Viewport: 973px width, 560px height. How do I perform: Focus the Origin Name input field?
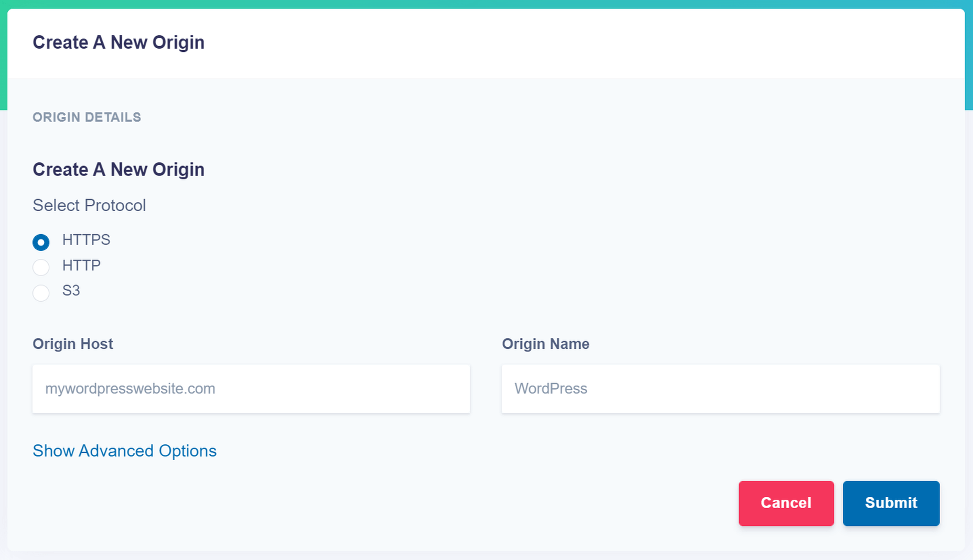(720, 389)
